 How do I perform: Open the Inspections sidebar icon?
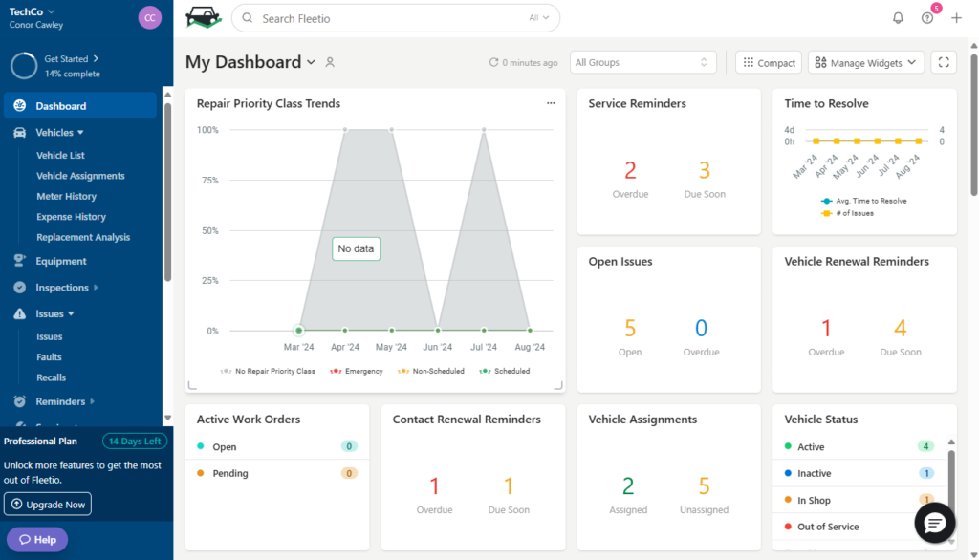point(21,287)
